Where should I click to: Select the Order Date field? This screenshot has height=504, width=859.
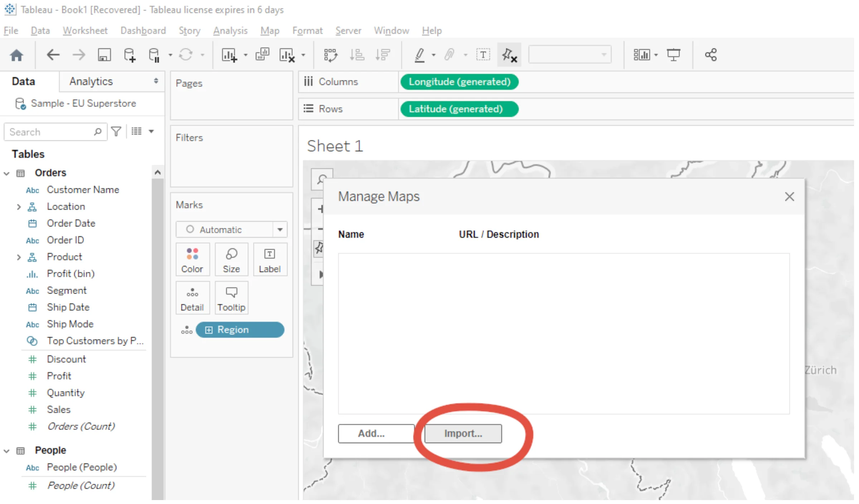71,223
